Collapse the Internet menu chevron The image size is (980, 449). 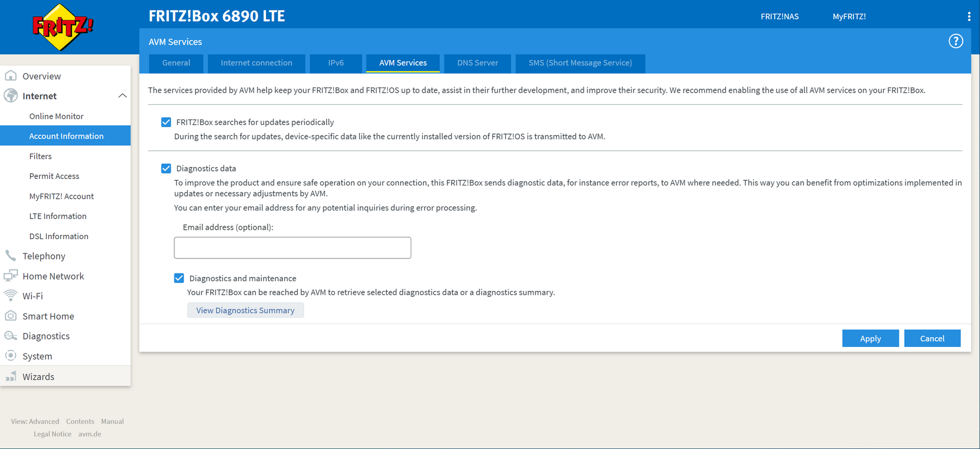(123, 96)
